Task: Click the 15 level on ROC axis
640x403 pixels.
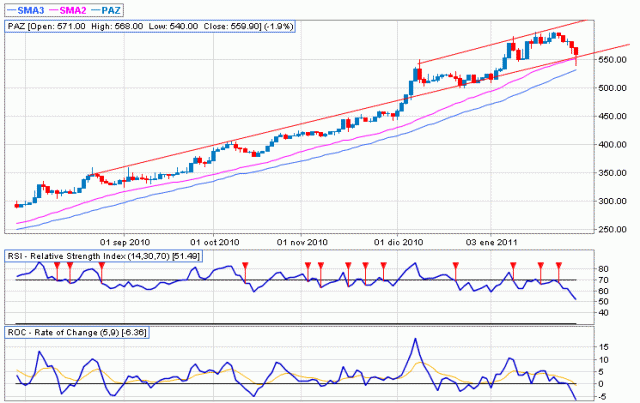Action: click(604, 347)
